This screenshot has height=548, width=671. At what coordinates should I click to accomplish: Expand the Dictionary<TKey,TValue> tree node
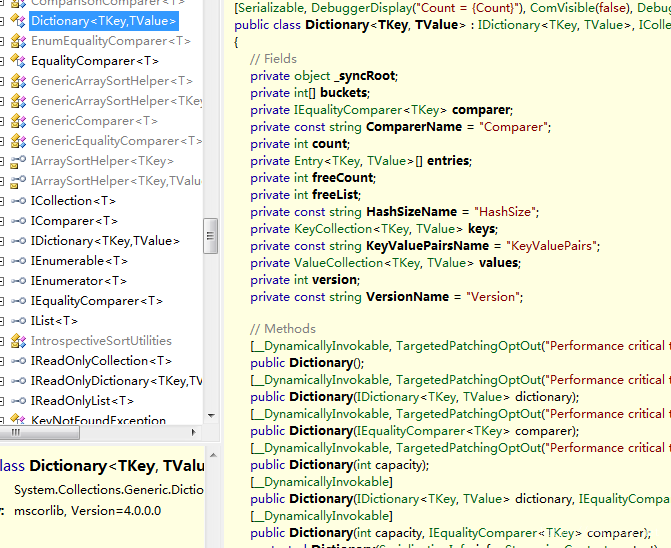coord(2,21)
